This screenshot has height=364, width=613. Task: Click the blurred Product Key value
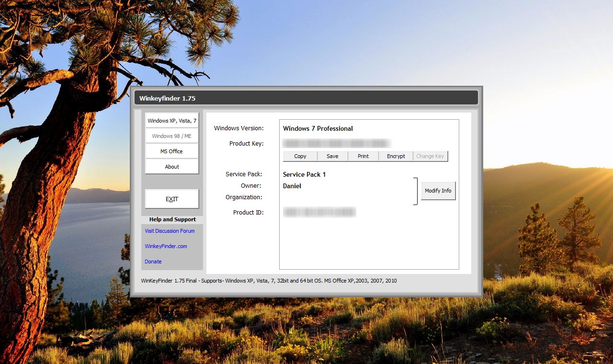tap(337, 143)
